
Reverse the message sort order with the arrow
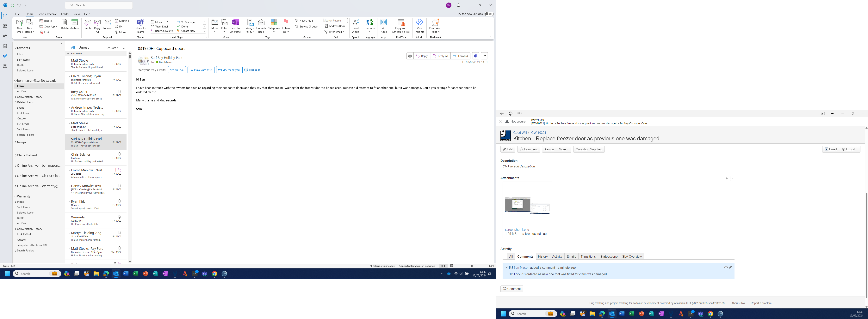(124, 47)
